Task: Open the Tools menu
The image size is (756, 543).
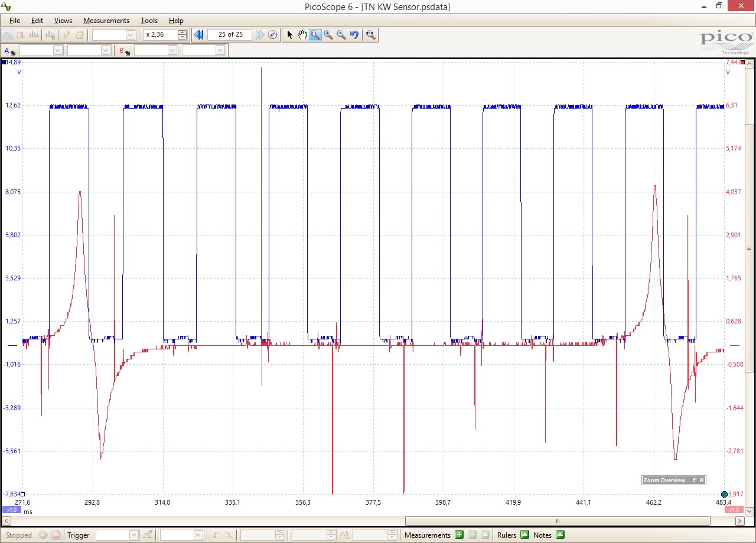Action: click(149, 21)
